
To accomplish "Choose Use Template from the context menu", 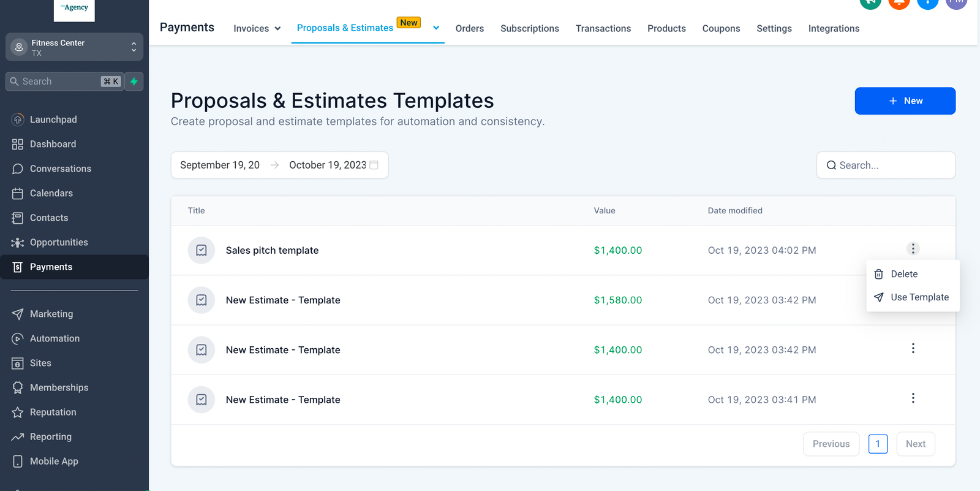I will 919,297.
